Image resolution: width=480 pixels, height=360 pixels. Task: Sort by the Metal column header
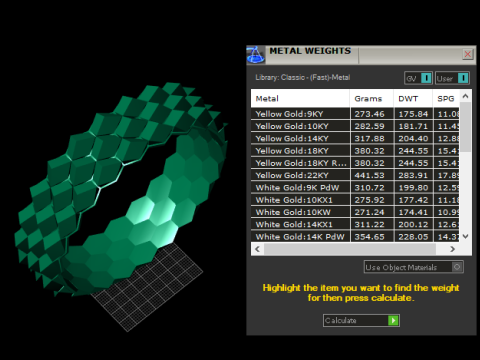[x=300, y=99]
